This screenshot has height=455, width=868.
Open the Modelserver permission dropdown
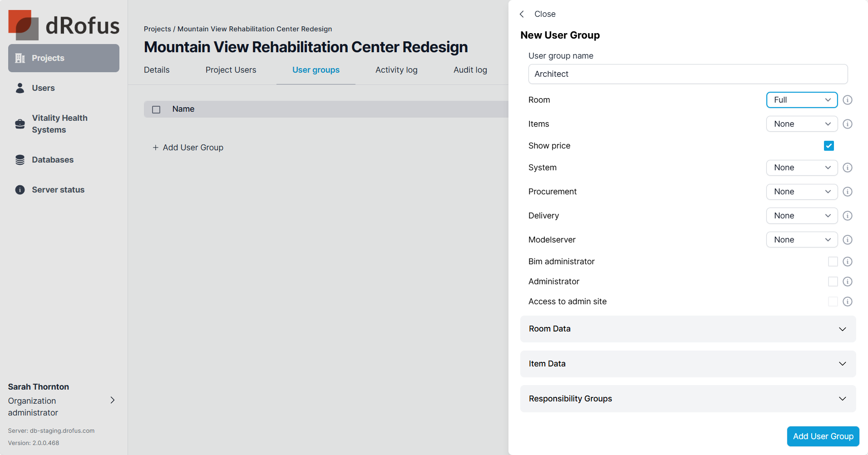tap(801, 240)
